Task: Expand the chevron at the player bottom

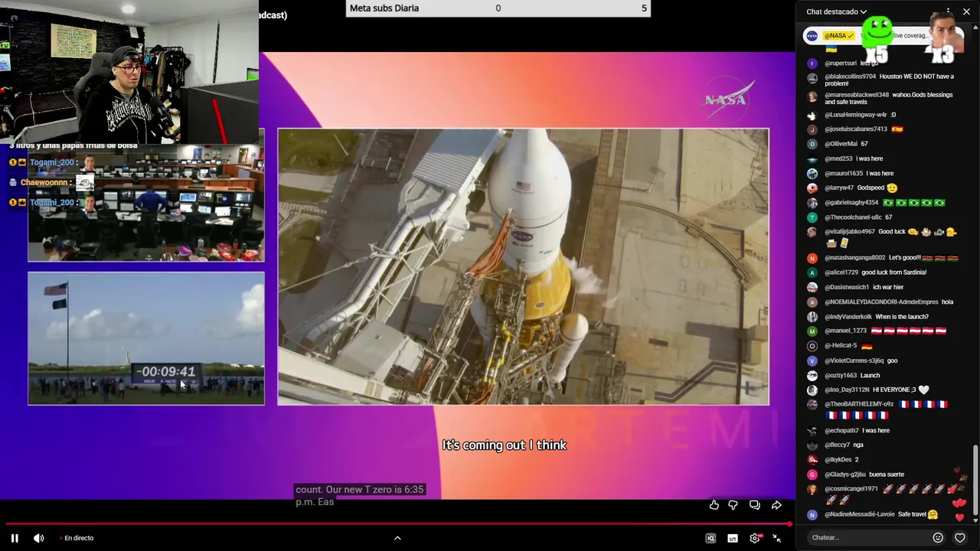Action: point(397,538)
